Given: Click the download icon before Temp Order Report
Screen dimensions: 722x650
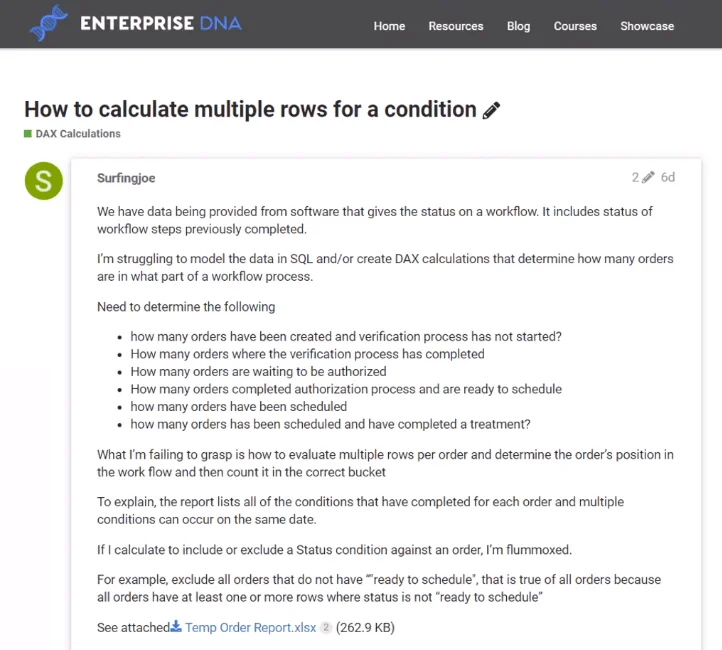Looking at the screenshot, I should 176,627.
